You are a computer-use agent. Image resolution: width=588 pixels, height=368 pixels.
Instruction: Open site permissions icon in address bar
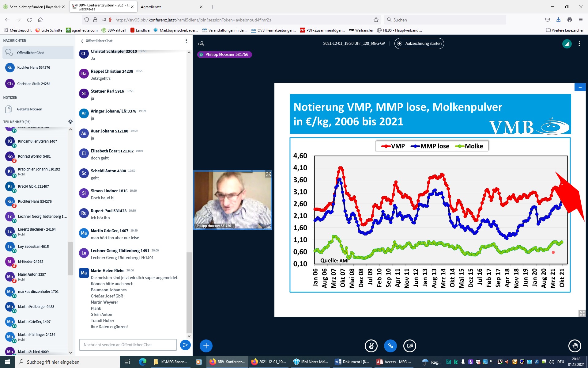104,20
